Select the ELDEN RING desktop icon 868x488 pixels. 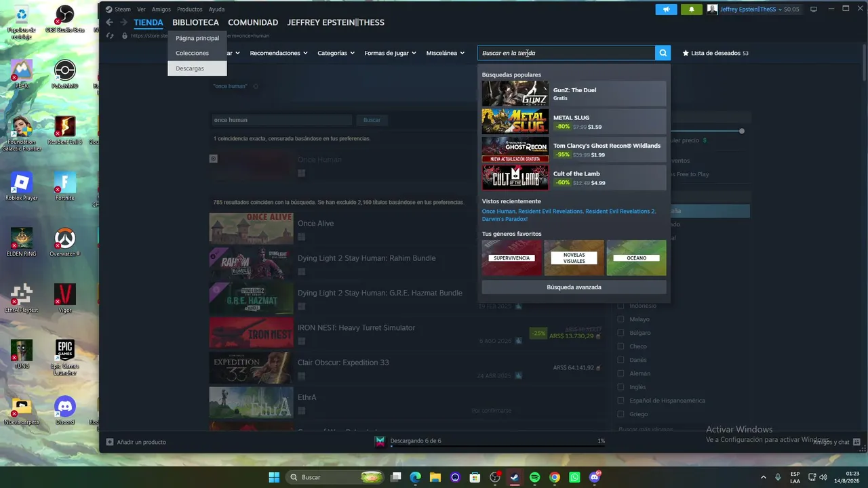tap(22, 242)
